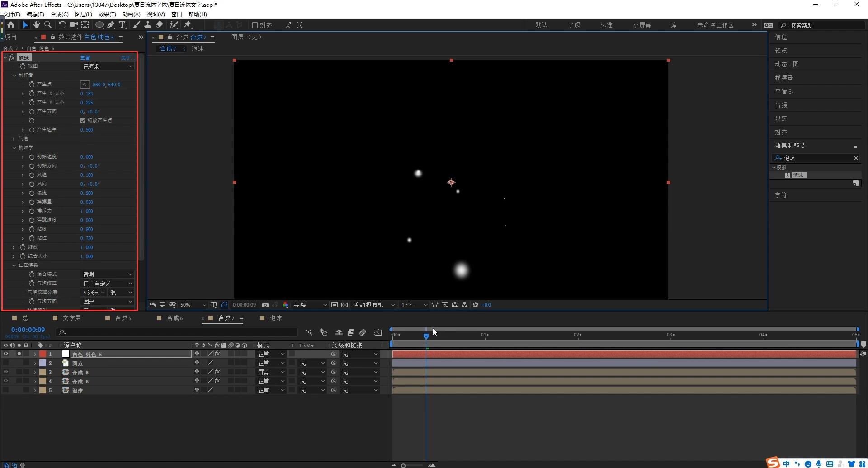This screenshot has width=868, height=468.
Task: Select the Hand tool
Action: (x=36, y=25)
